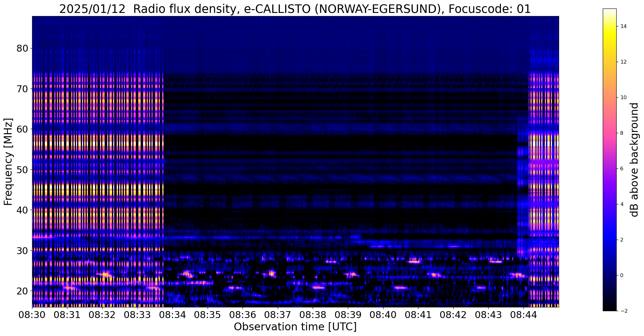Click the 08:42 time tick label
The image size is (644, 336).
(x=453, y=315)
